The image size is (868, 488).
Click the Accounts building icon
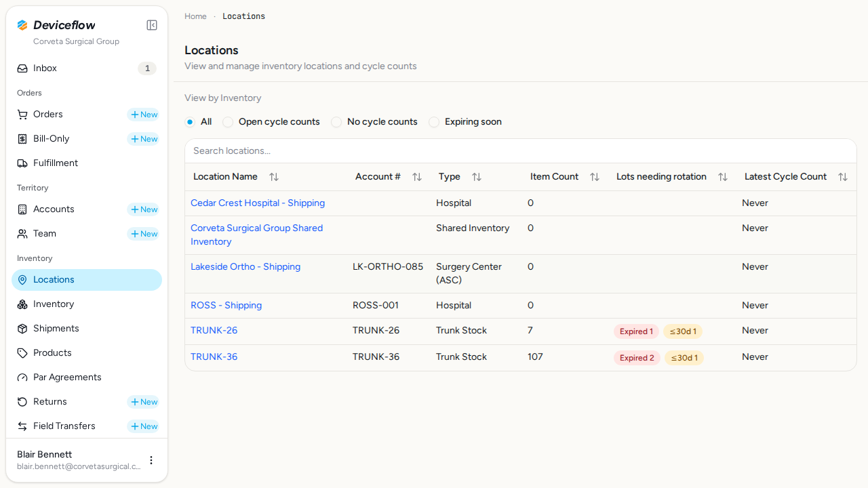click(22, 209)
